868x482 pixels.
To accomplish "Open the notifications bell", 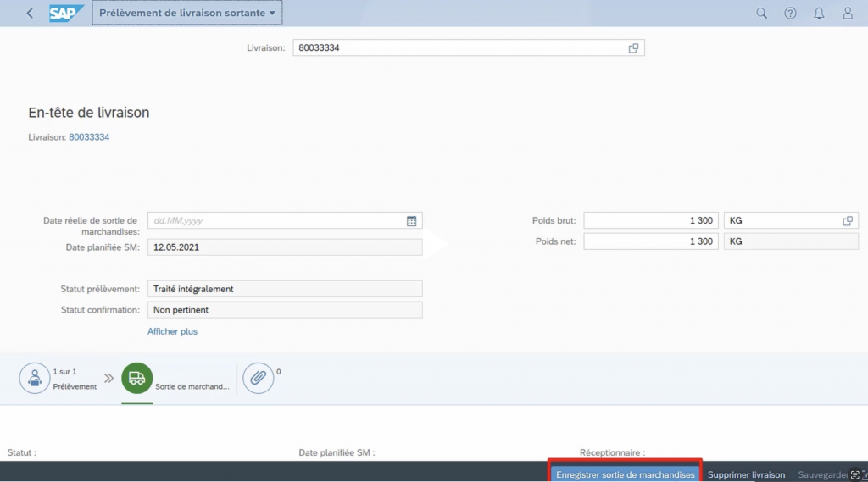I will pyautogui.click(x=819, y=14).
